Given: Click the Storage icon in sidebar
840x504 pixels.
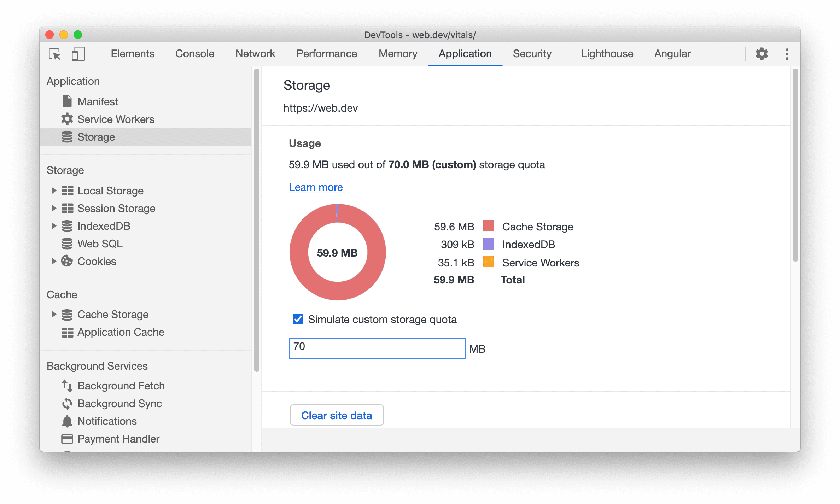Looking at the screenshot, I should [66, 137].
